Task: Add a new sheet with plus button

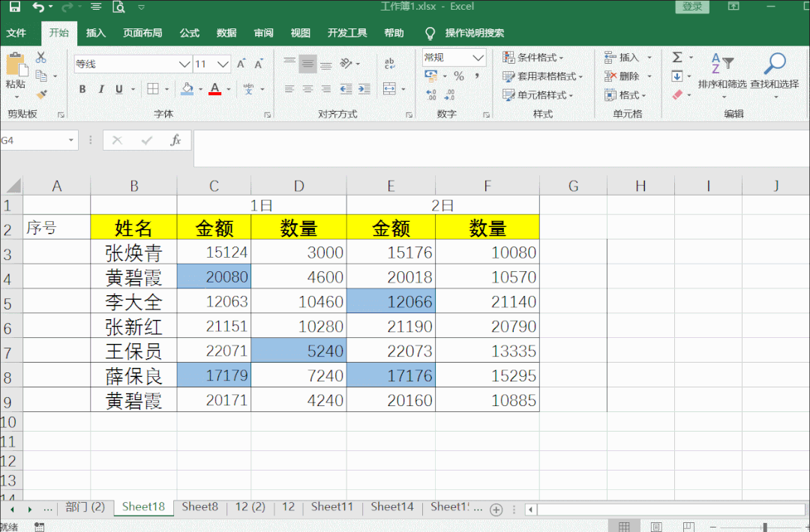Action: click(496, 510)
